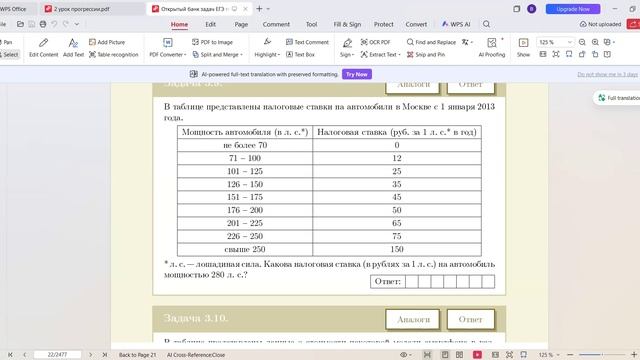
Task: Open the Page ribbon tab
Action: pos(241,24)
